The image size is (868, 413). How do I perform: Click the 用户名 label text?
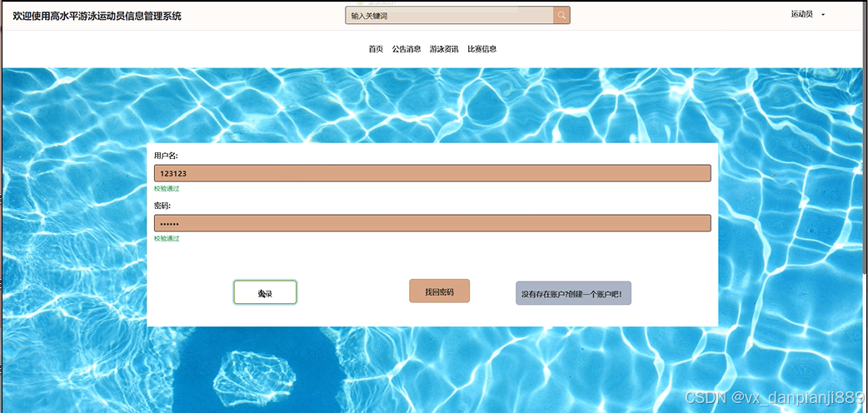(x=166, y=156)
